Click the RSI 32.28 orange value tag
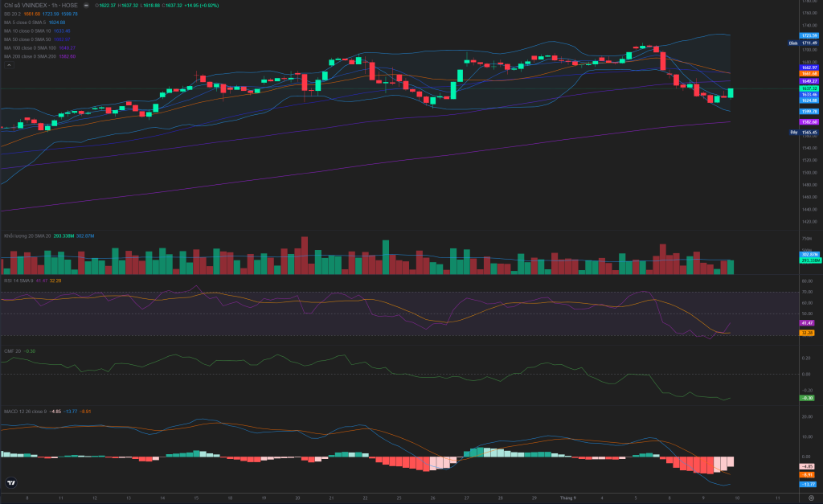Image resolution: width=823 pixels, height=504 pixels. click(807, 333)
